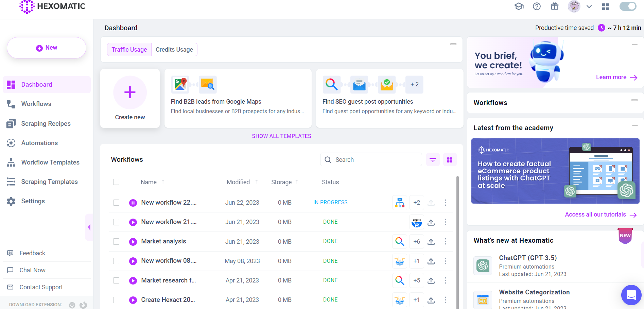The width and height of the screenshot is (644, 309).
Task: Open the Chat Now menu item
Action: pyautogui.click(x=32, y=270)
